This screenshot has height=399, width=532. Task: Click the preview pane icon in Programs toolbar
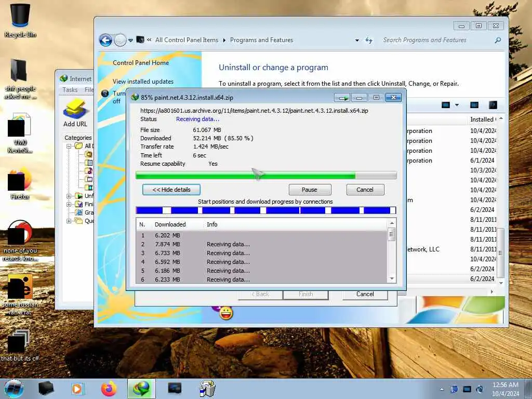click(x=474, y=105)
